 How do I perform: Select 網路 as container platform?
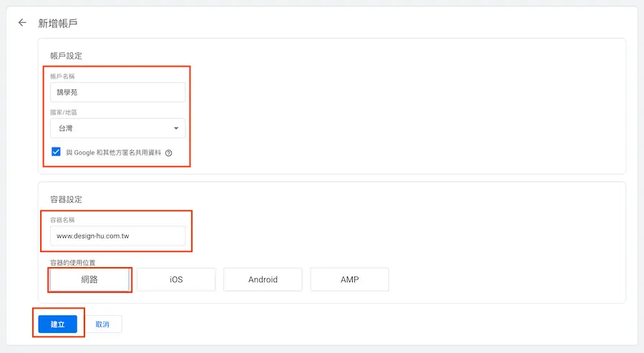89,279
